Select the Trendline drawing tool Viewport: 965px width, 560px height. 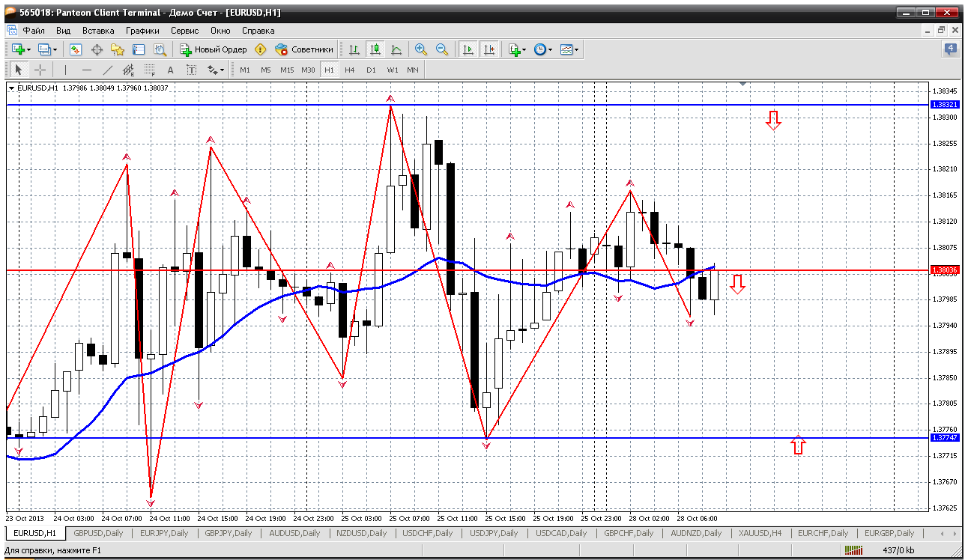(107, 70)
